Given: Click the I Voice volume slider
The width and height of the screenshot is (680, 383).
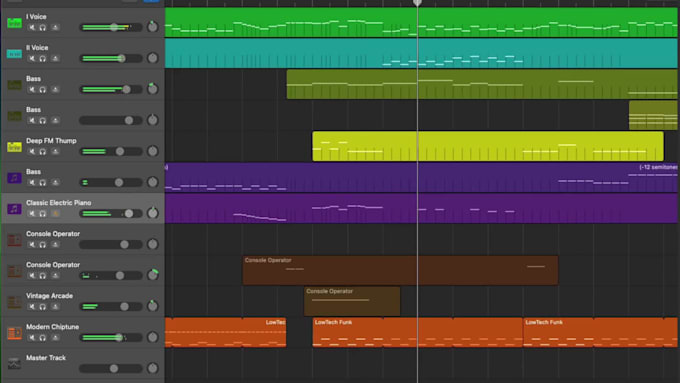Looking at the screenshot, I should point(111,27).
